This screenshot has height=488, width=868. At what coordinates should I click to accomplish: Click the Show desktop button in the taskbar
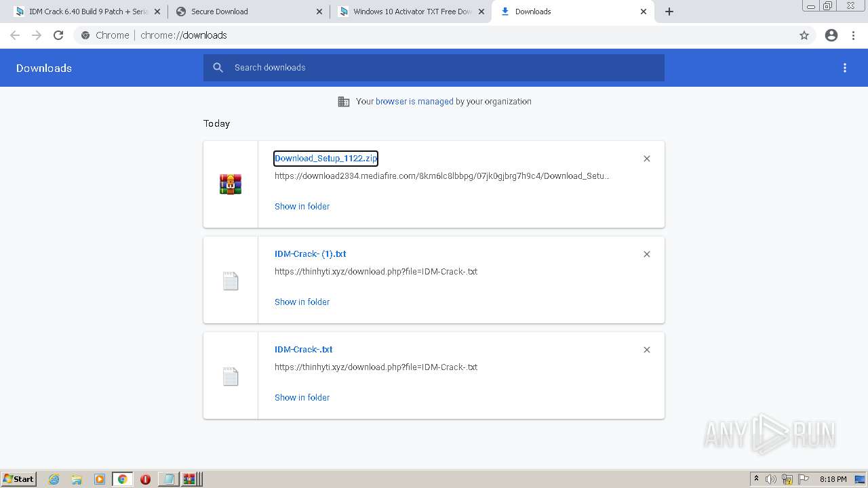pyautogui.click(x=861, y=479)
